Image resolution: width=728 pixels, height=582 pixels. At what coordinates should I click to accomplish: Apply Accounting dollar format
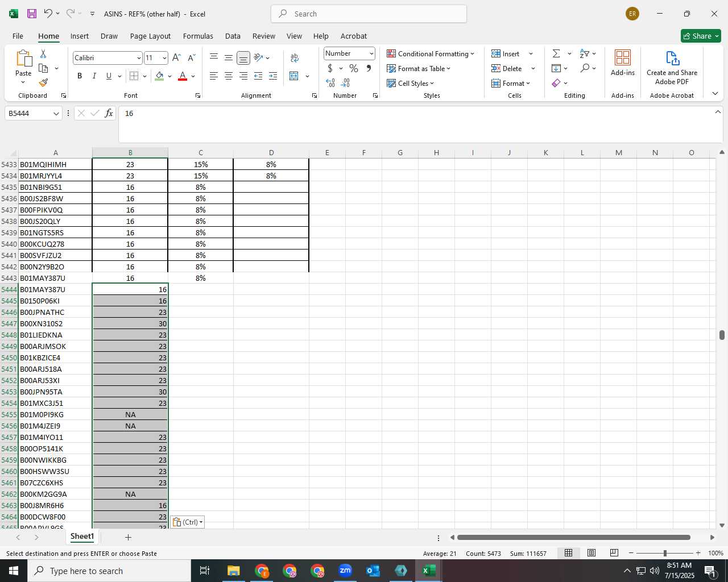(330, 68)
